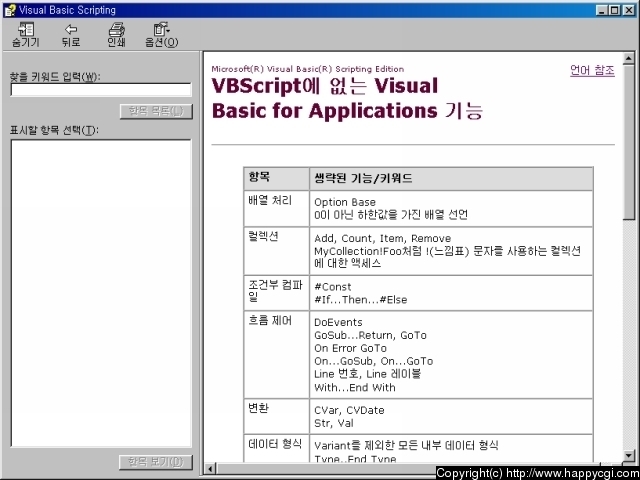
Task: Click the 생략된 기능/키워드 header cell
Action: [451, 178]
